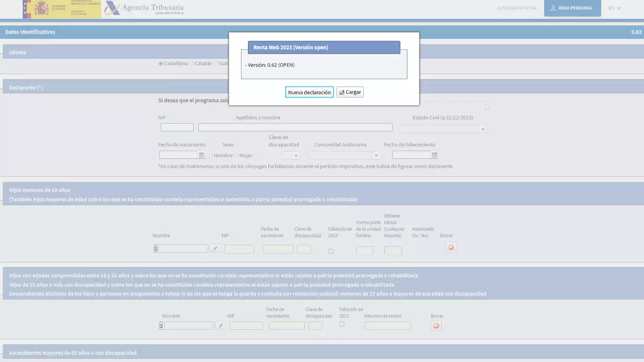
Task: Click the Agencia Tributaria logo
Action: 144,9
